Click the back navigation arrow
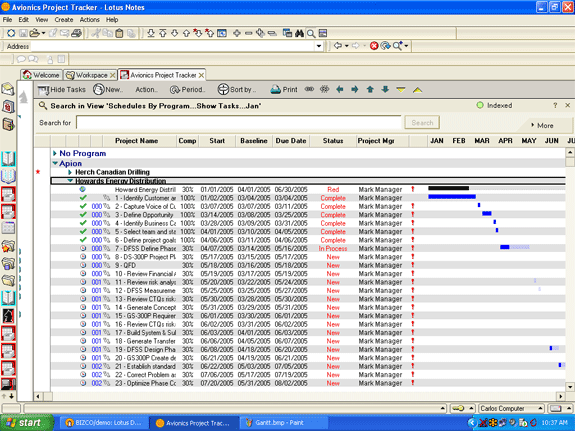 338,46
